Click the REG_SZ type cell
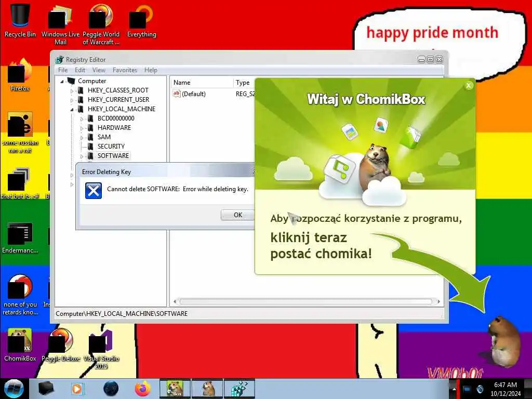Viewport: 532px width, 399px height. click(245, 94)
